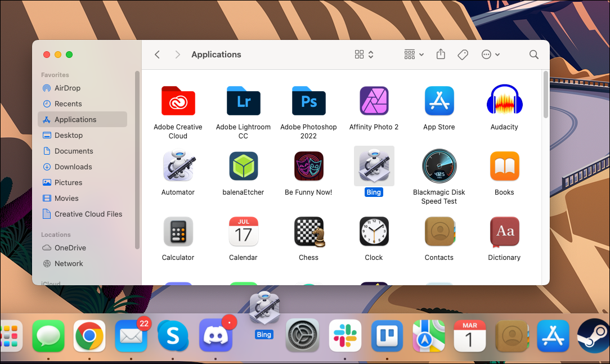Show Recents in the sidebar

click(x=83, y=104)
